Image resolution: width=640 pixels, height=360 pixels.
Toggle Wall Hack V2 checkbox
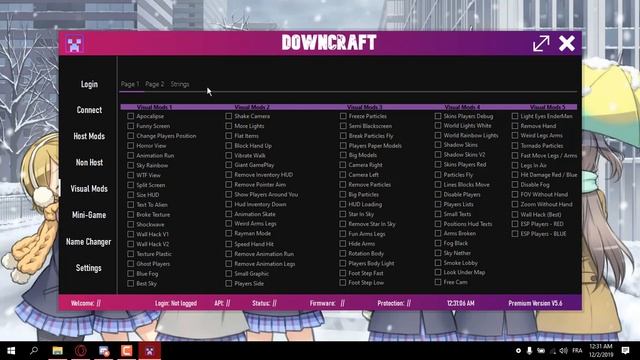131,244
